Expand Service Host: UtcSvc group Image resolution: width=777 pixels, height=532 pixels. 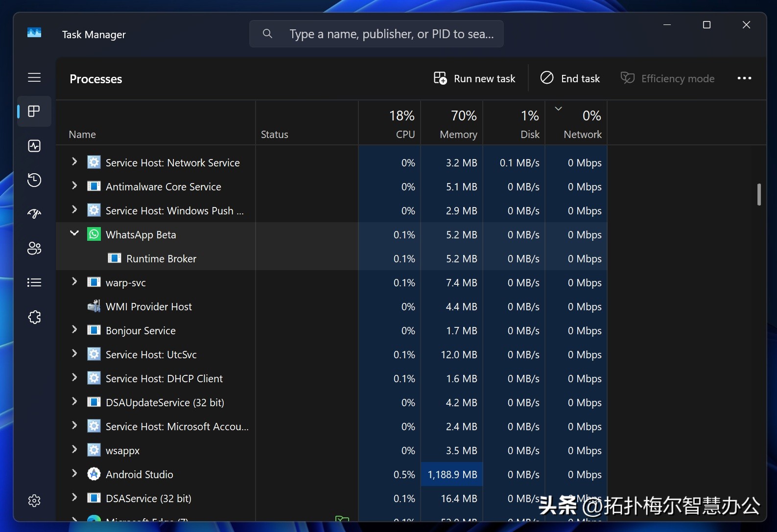tap(74, 353)
